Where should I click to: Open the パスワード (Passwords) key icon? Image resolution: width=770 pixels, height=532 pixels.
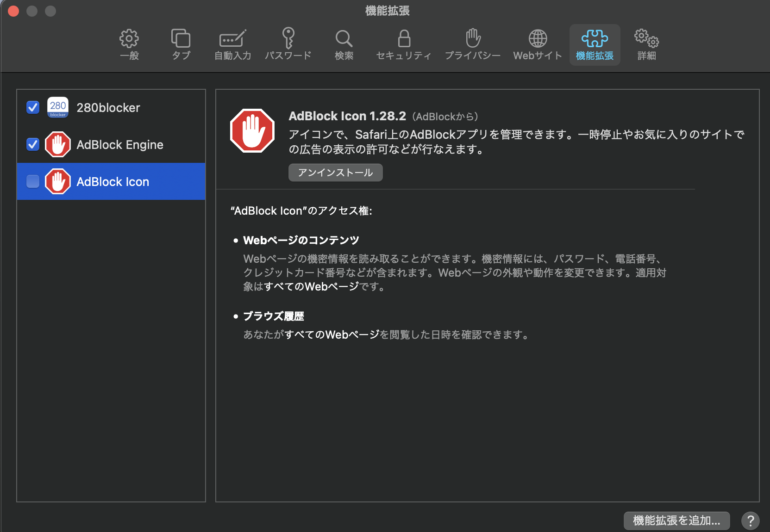(x=288, y=38)
